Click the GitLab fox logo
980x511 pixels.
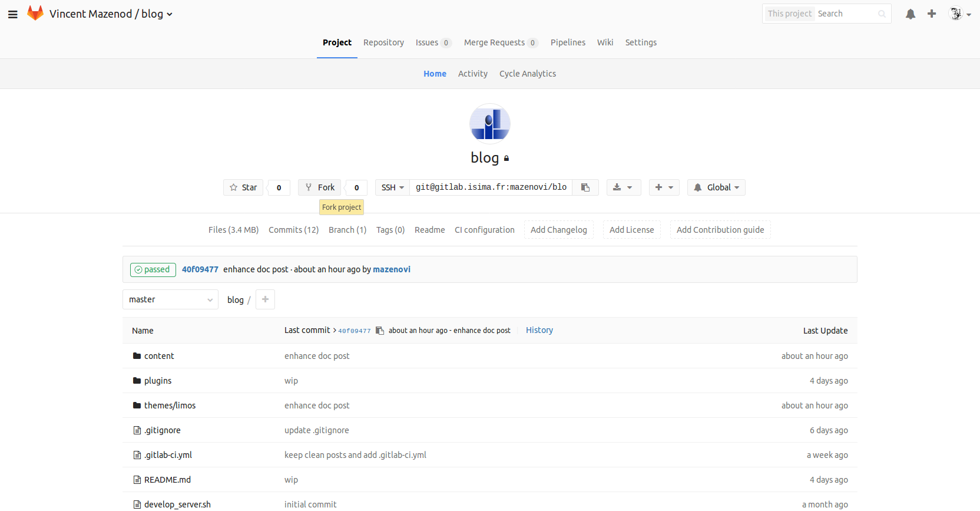(35, 14)
